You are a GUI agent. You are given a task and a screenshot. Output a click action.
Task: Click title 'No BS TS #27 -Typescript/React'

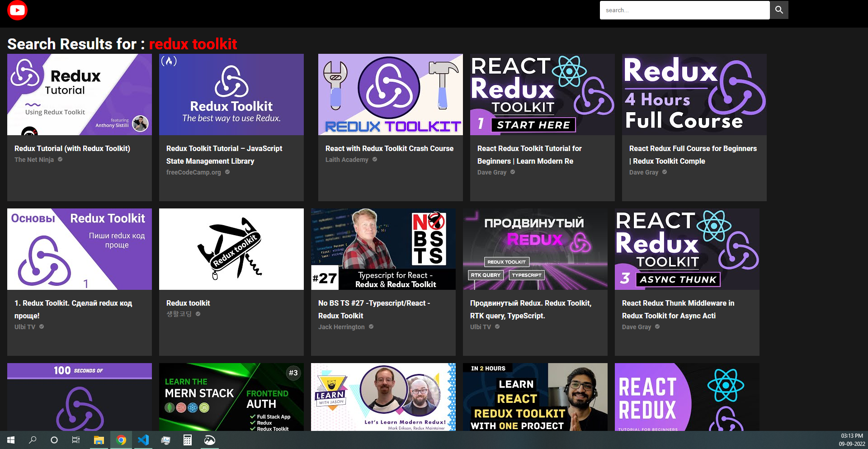tap(374, 309)
